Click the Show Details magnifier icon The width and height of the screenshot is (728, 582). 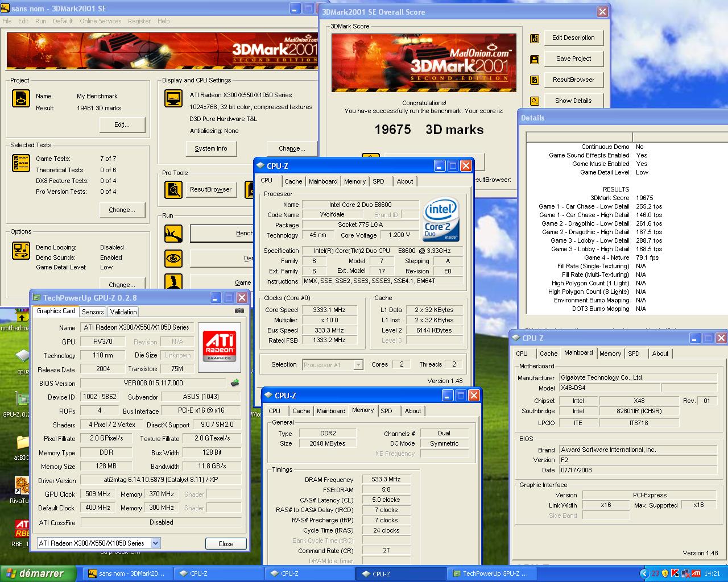(x=535, y=101)
